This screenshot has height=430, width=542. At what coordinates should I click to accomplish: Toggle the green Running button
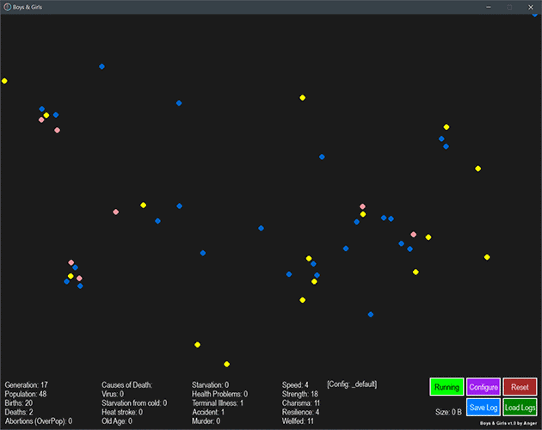pos(447,387)
